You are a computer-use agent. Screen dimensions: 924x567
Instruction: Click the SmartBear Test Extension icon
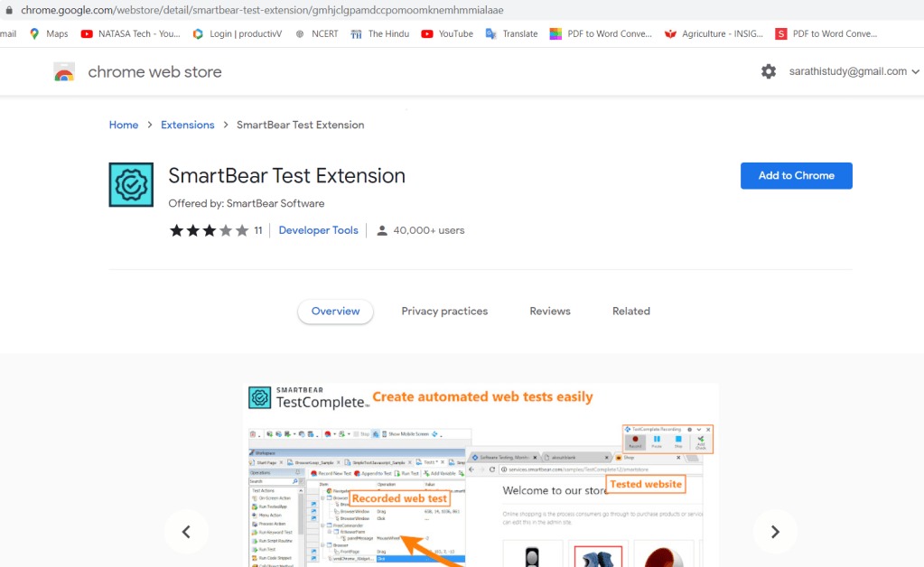[131, 184]
